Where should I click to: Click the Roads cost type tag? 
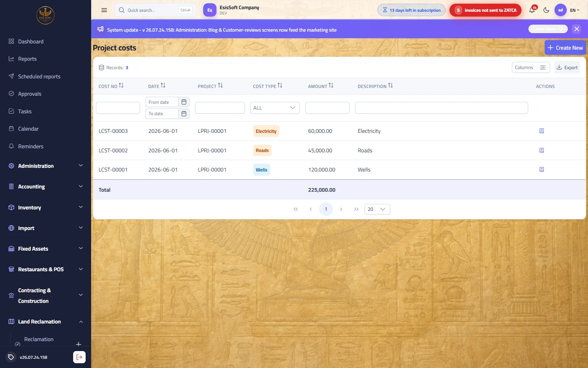pos(262,150)
